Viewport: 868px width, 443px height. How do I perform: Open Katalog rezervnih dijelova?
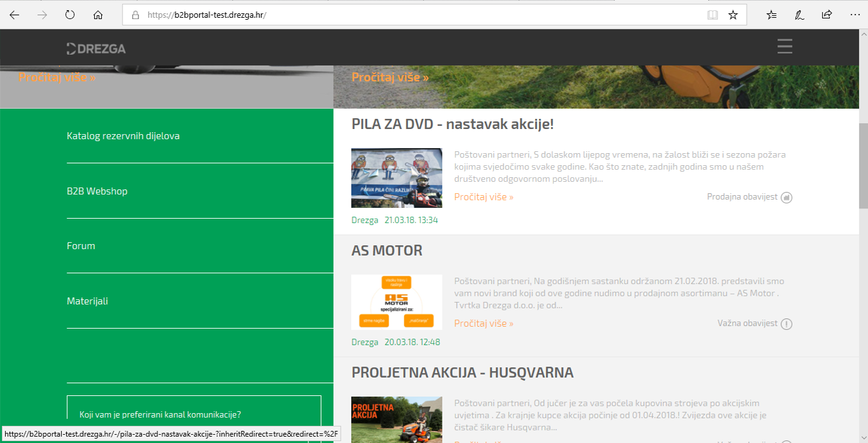123,136
